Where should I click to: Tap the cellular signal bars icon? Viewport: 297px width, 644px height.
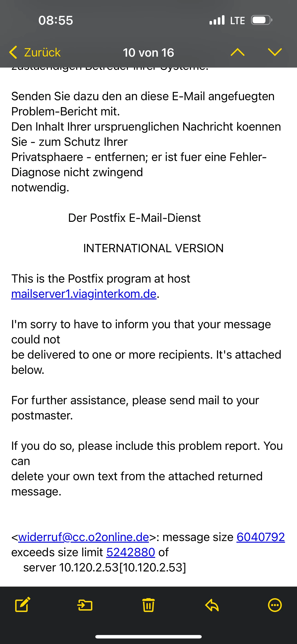pyautogui.click(x=217, y=20)
